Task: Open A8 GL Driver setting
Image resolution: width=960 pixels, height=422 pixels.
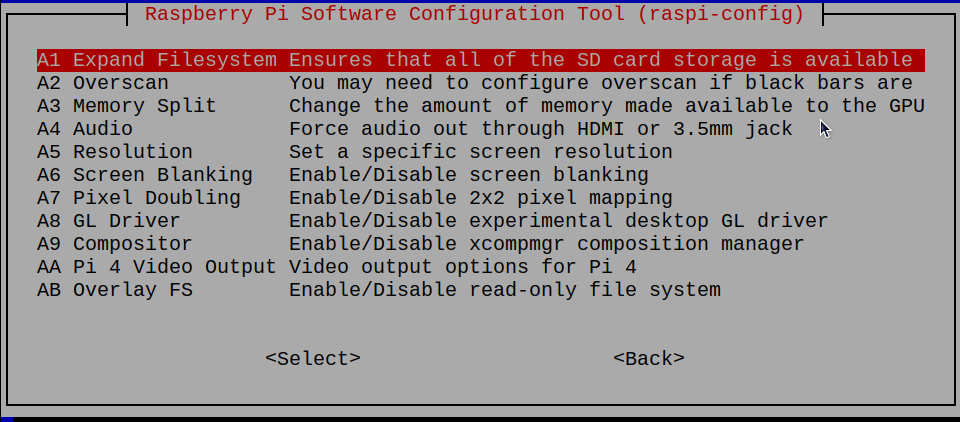Action: pyautogui.click(x=109, y=221)
